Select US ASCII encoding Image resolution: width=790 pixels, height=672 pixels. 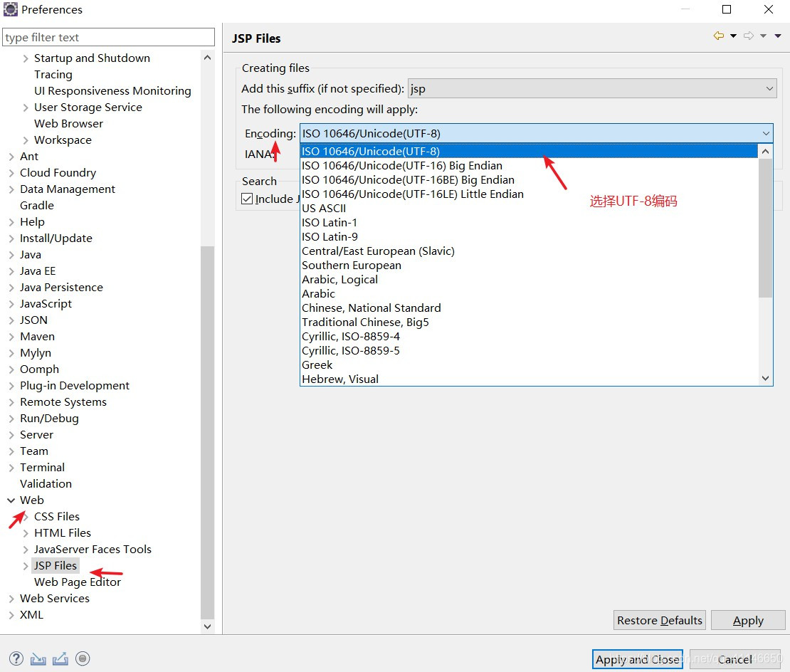[529, 209]
